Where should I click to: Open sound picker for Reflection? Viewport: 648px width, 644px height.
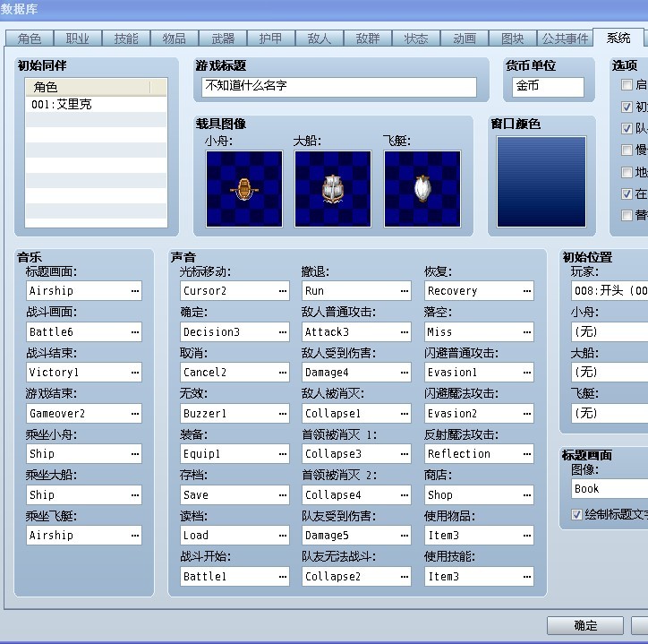tap(527, 454)
